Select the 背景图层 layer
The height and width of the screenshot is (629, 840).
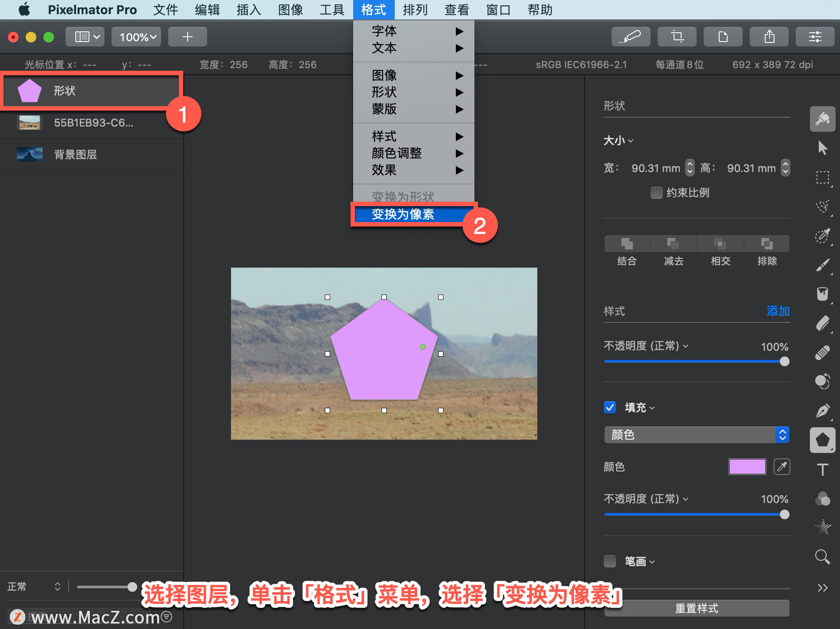coord(92,154)
